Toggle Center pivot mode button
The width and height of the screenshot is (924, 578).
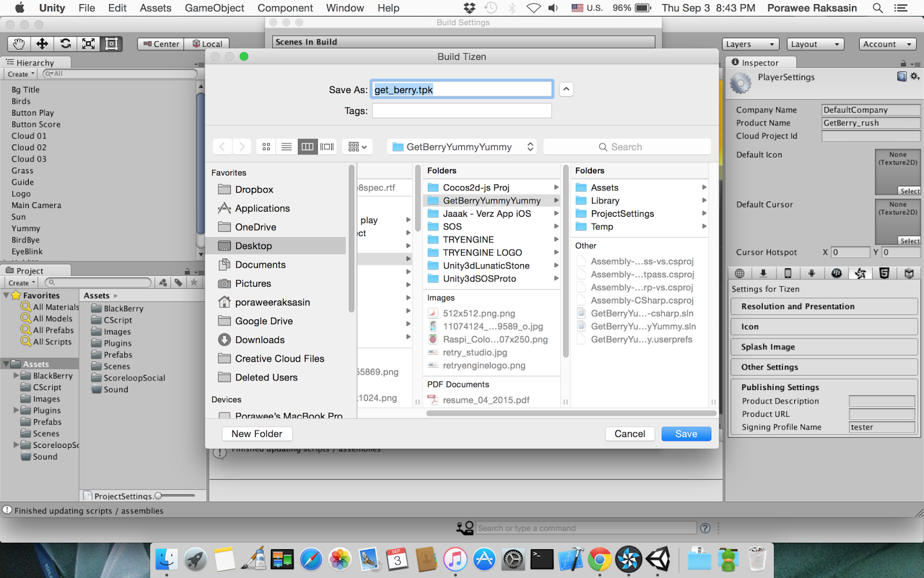point(161,44)
